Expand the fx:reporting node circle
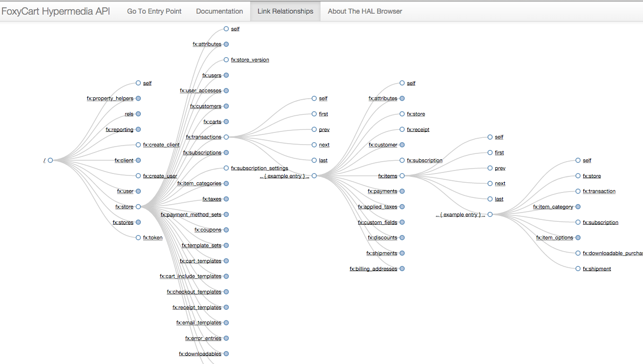This screenshot has height=364, width=643. click(x=138, y=129)
